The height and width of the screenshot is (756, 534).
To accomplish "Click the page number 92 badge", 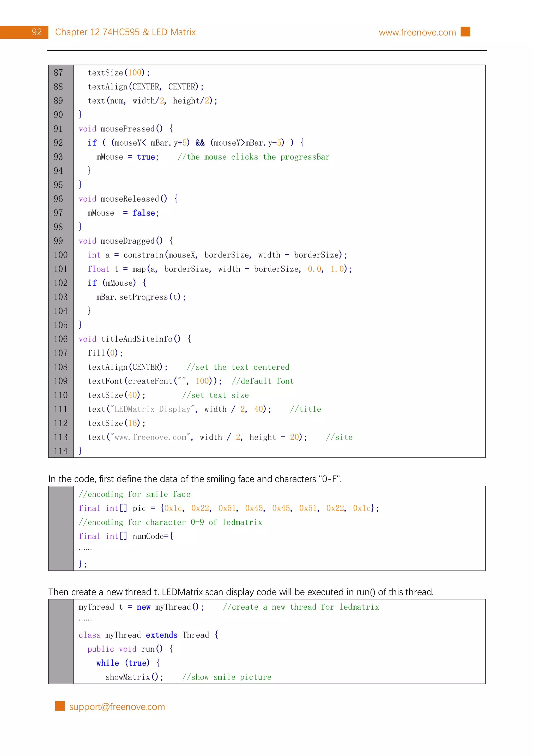I will pos(37,32).
